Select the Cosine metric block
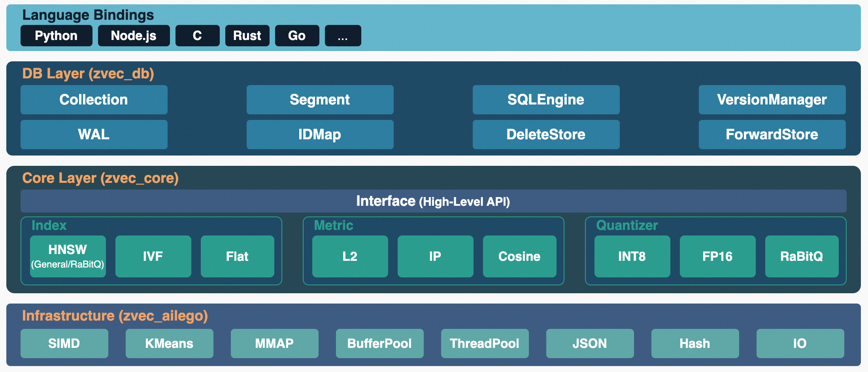The width and height of the screenshot is (868, 372). (x=519, y=256)
